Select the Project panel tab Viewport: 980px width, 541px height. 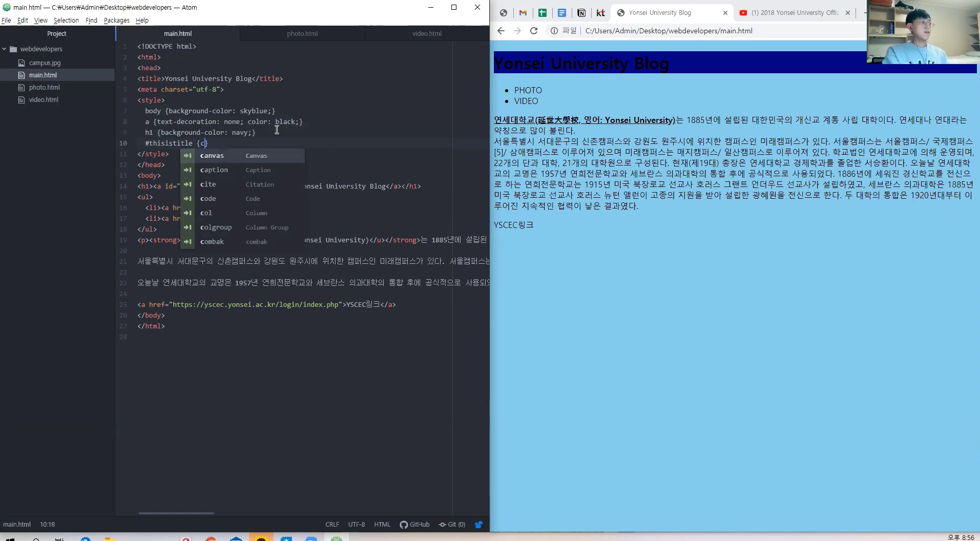coord(57,33)
